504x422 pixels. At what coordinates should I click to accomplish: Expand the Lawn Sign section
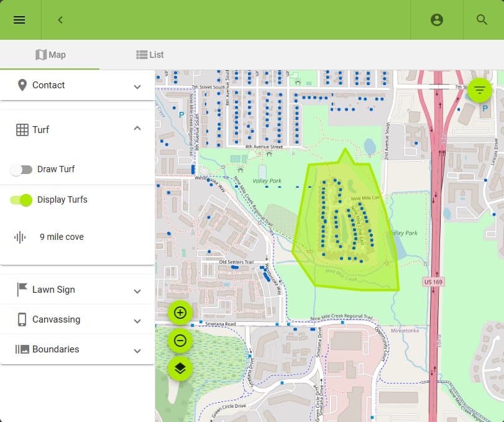click(77, 290)
